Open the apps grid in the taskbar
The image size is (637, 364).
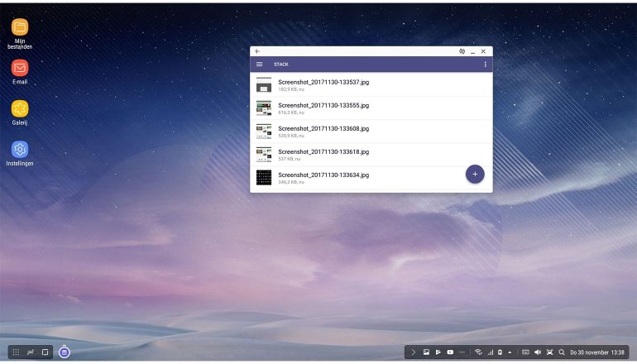(x=16, y=352)
